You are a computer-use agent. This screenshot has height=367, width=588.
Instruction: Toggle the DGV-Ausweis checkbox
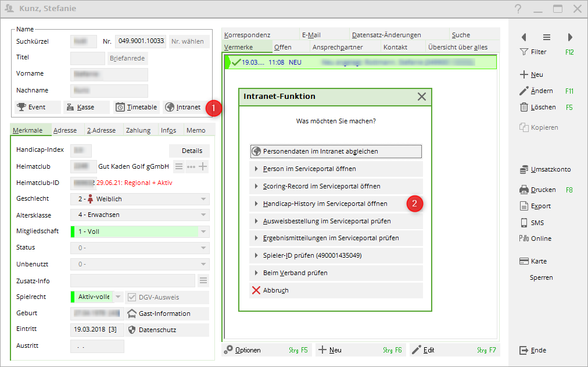[132, 297]
